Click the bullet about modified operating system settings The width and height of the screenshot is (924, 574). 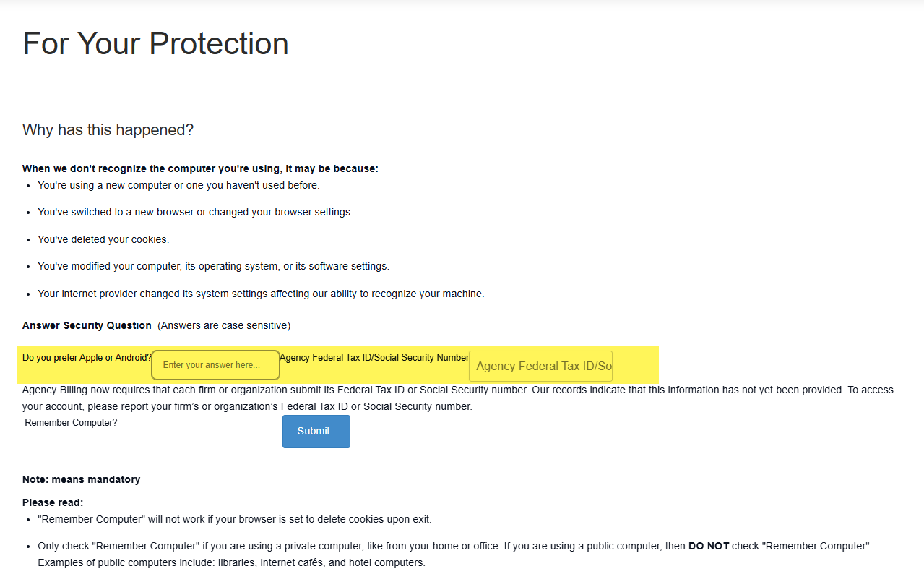(x=213, y=266)
